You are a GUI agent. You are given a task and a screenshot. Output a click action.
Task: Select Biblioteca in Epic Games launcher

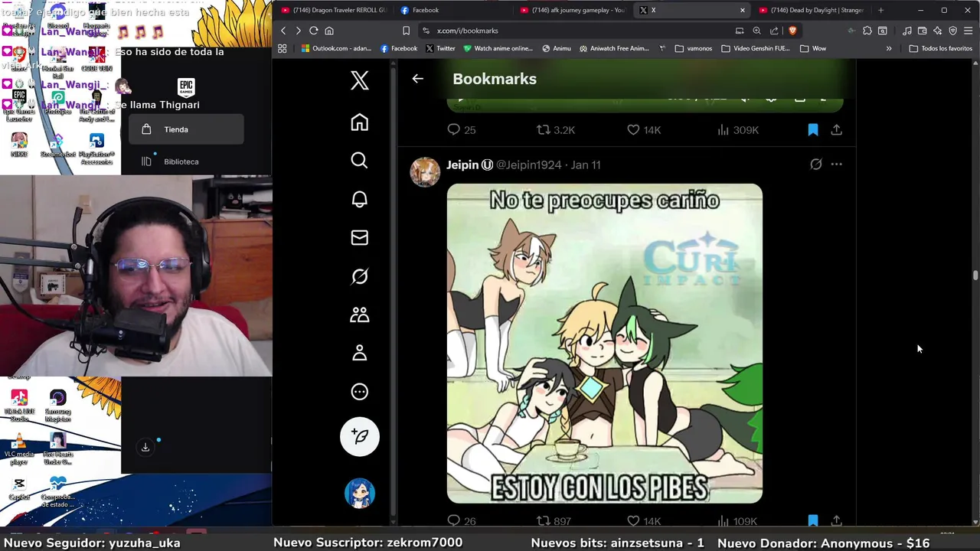click(186, 161)
